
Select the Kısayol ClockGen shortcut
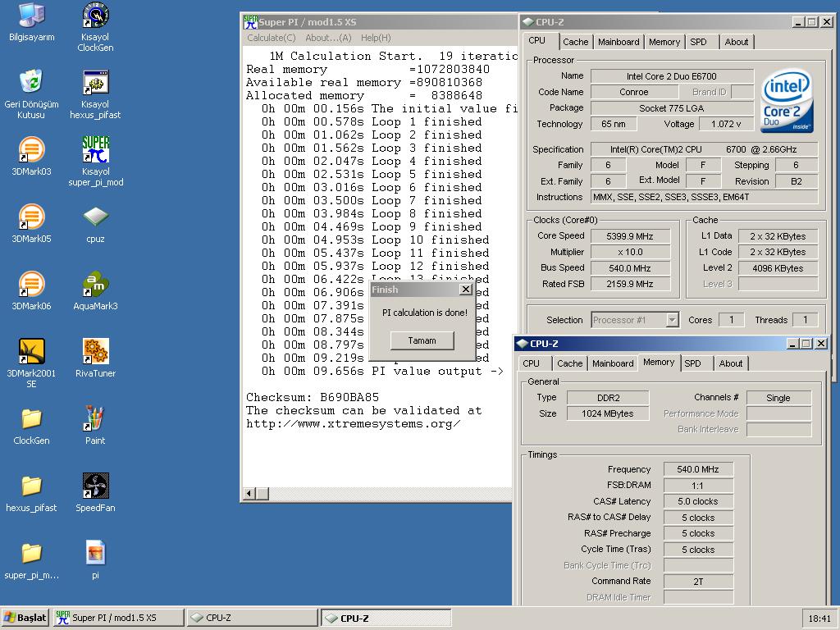coord(95,27)
